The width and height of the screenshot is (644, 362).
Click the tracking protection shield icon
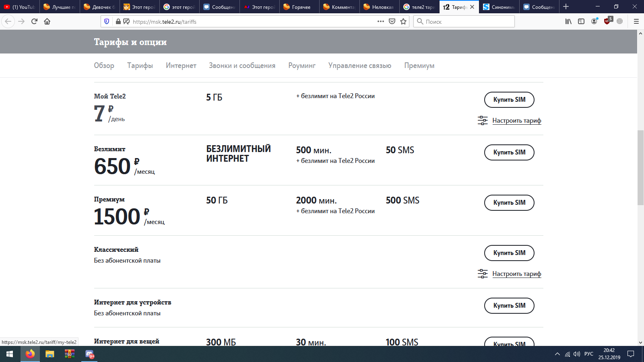tap(107, 21)
